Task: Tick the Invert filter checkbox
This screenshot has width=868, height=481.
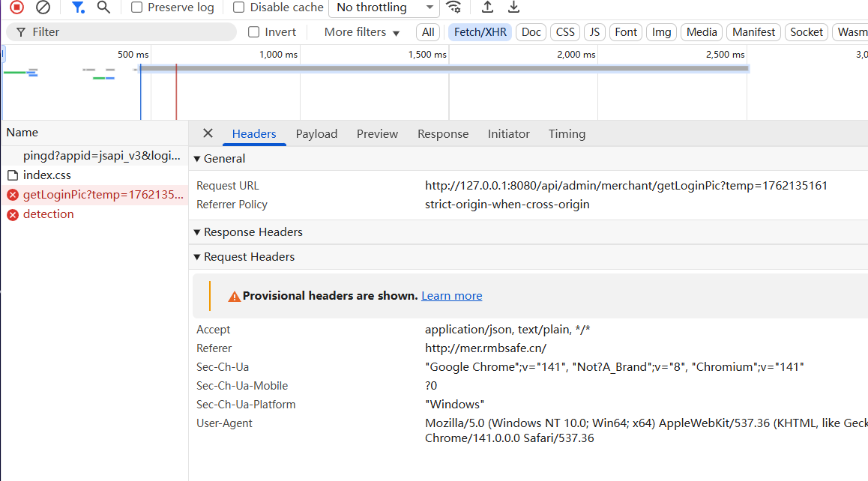Action: (x=254, y=32)
